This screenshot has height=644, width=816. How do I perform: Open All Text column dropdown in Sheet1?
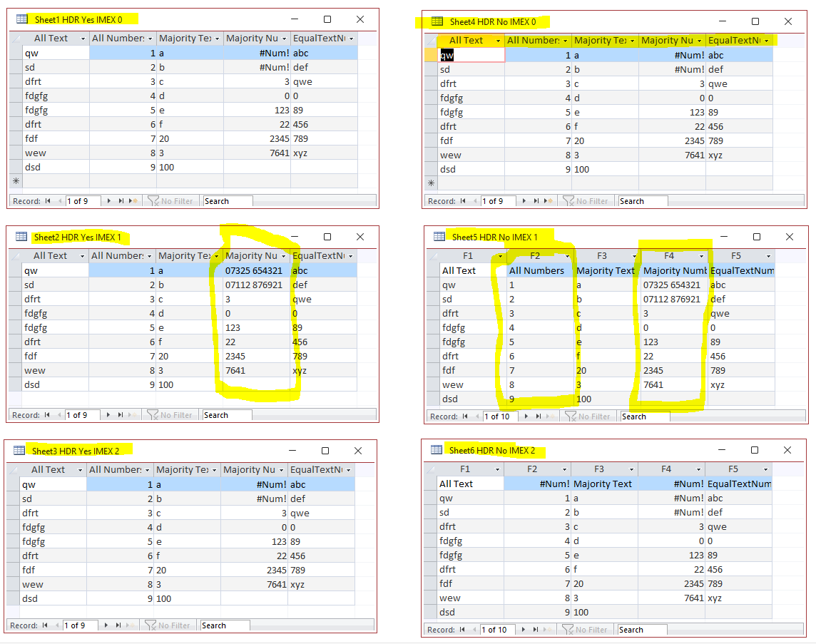[x=83, y=39]
